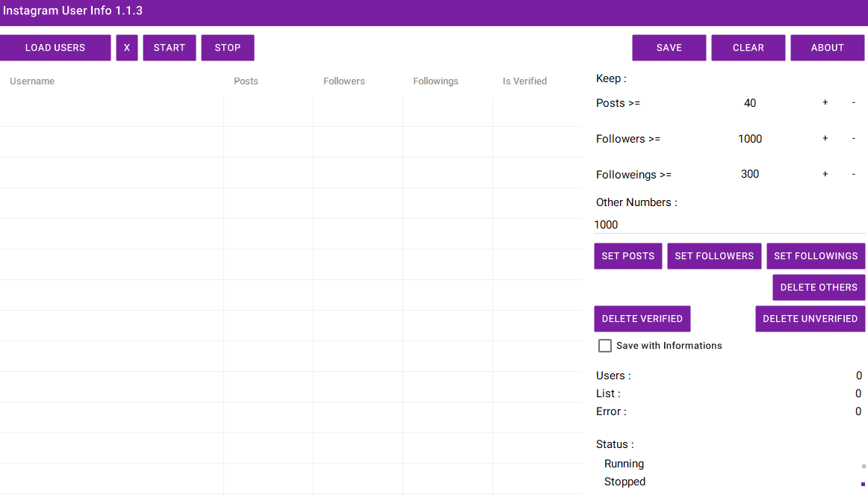Apply number using Set Posts
The height and width of the screenshot is (504, 868).
tap(627, 256)
